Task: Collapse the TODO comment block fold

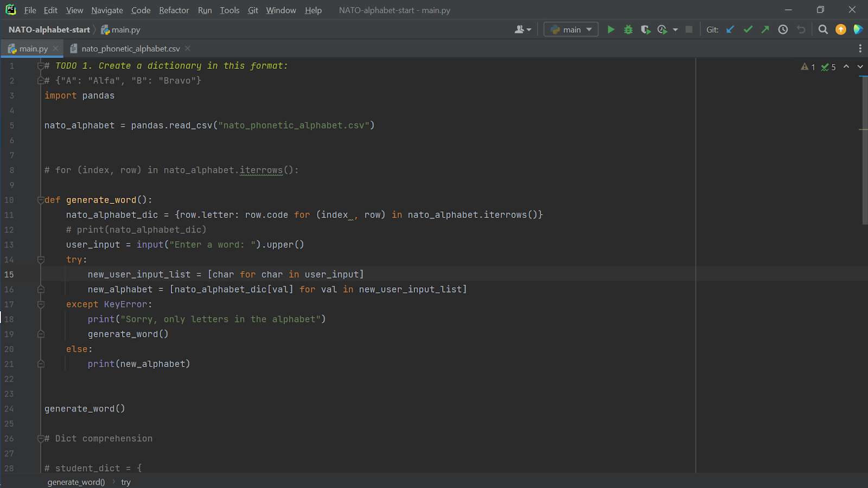Action: click(41, 66)
